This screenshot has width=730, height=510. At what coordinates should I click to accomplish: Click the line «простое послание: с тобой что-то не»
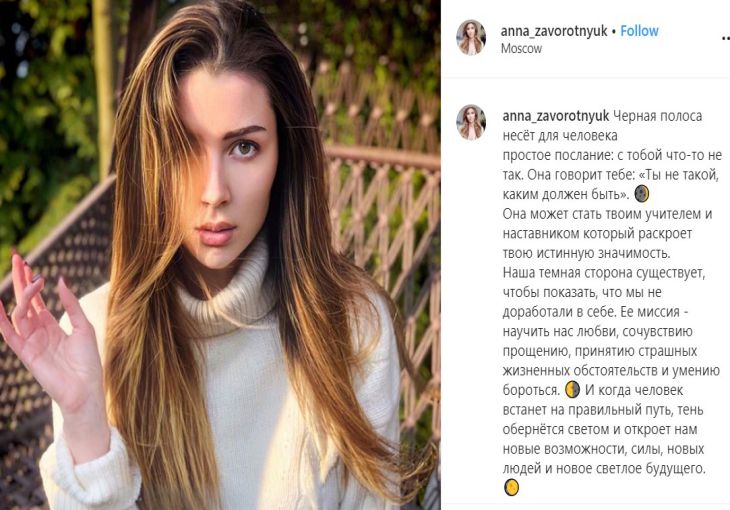tap(612, 155)
